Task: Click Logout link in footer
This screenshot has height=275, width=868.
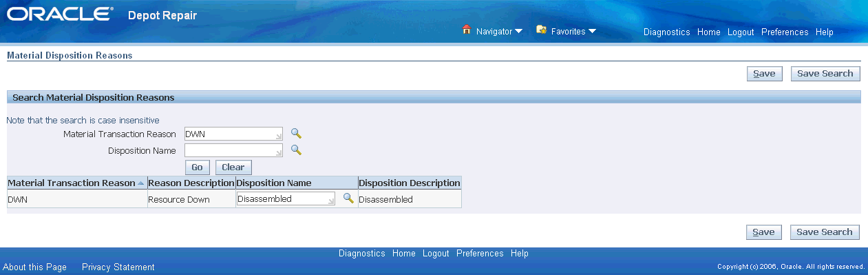Action: [436, 254]
